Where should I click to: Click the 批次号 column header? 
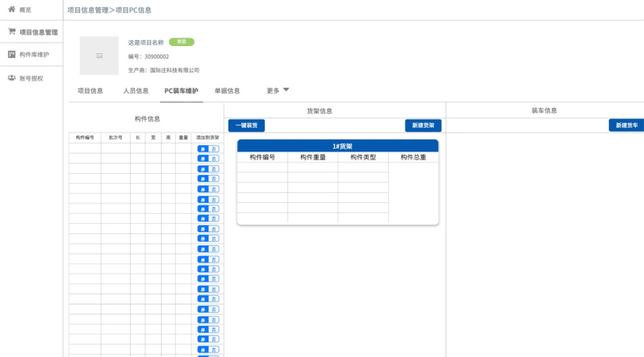point(116,138)
